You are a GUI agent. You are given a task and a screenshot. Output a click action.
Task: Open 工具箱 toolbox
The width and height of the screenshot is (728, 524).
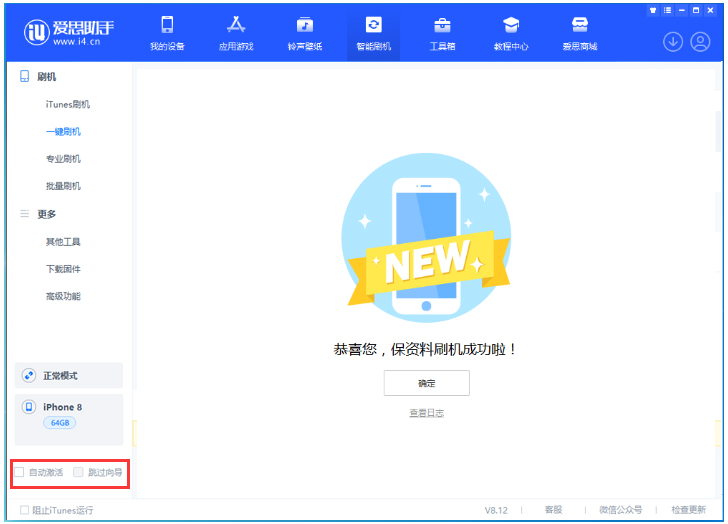tap(442, 33)
